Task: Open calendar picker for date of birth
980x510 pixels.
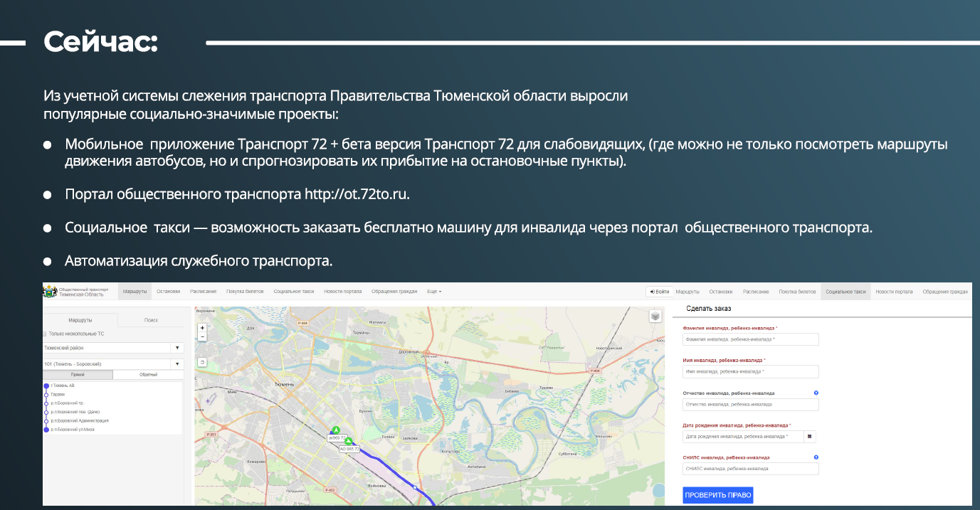Action: 811,437
